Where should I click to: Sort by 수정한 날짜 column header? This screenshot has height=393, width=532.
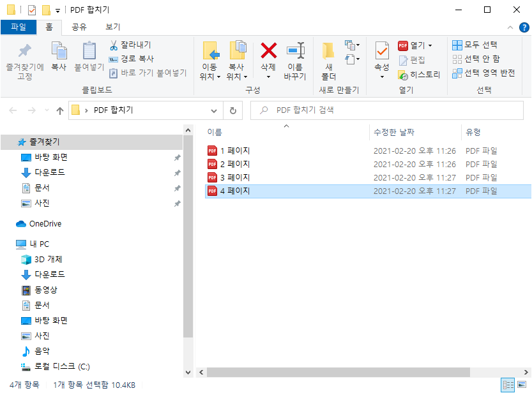pos(393,132)
